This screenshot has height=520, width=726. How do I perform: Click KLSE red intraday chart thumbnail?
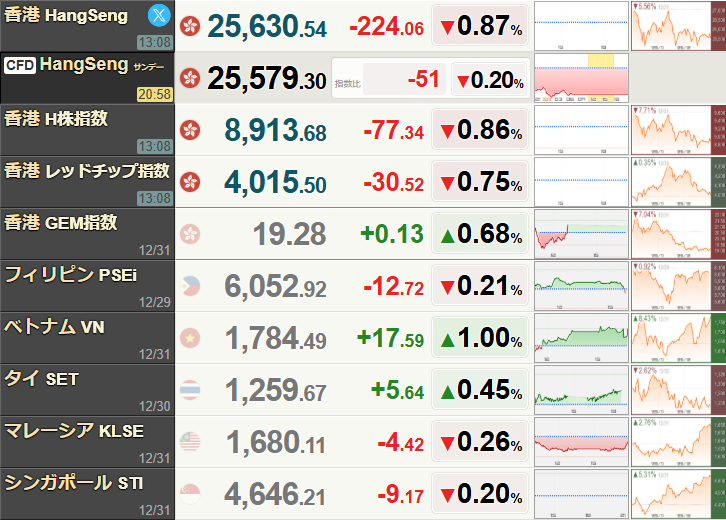[x=582, y=442]
